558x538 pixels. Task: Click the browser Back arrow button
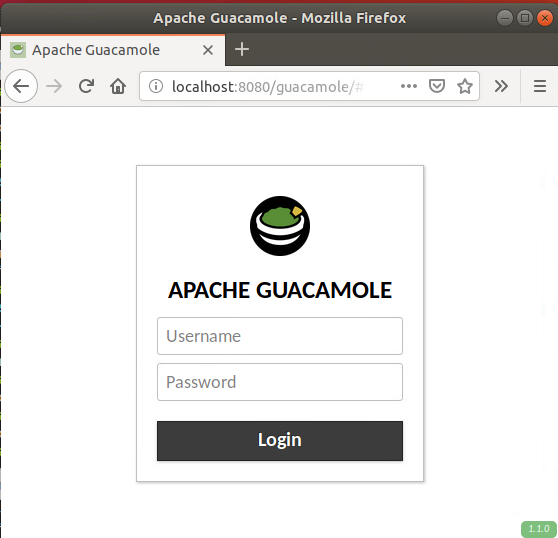(x=21, y=86)
